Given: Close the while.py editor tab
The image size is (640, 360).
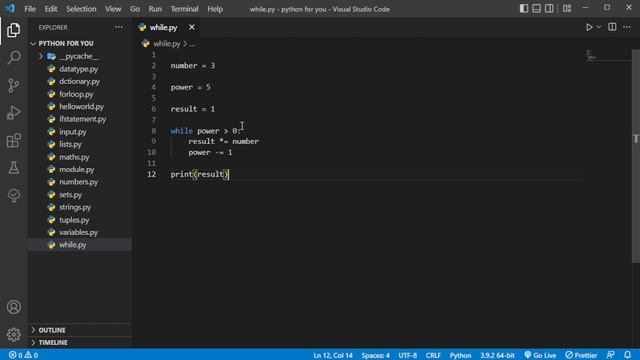Looking at the screenshot, I should 192,27.
